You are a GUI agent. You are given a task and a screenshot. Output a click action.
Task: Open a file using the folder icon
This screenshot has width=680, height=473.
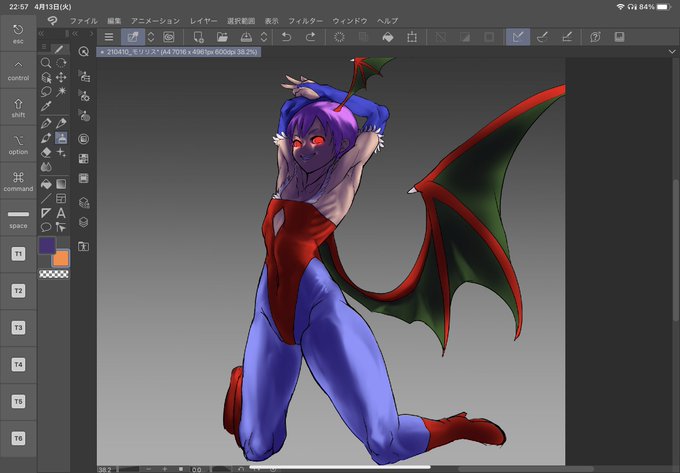tap(222, 37)
